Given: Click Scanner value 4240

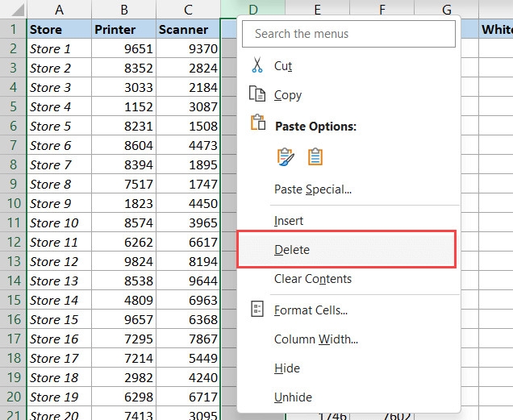Looking at the screenshot, I should click(x=188, y=377).
